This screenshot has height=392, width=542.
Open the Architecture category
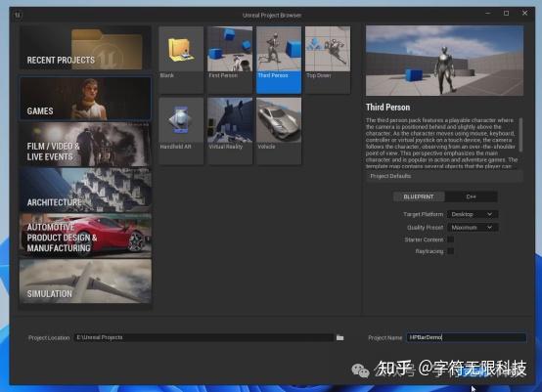85,191
